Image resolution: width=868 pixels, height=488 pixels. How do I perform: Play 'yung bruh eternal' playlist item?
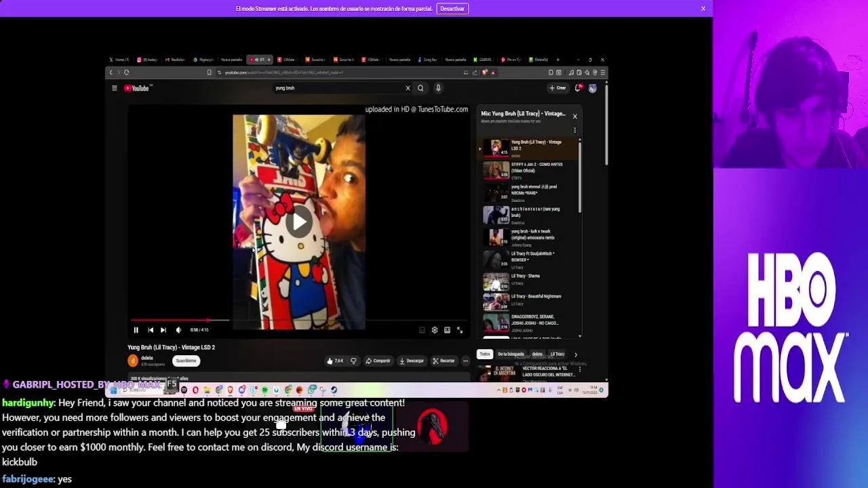[x=529, y=192]
